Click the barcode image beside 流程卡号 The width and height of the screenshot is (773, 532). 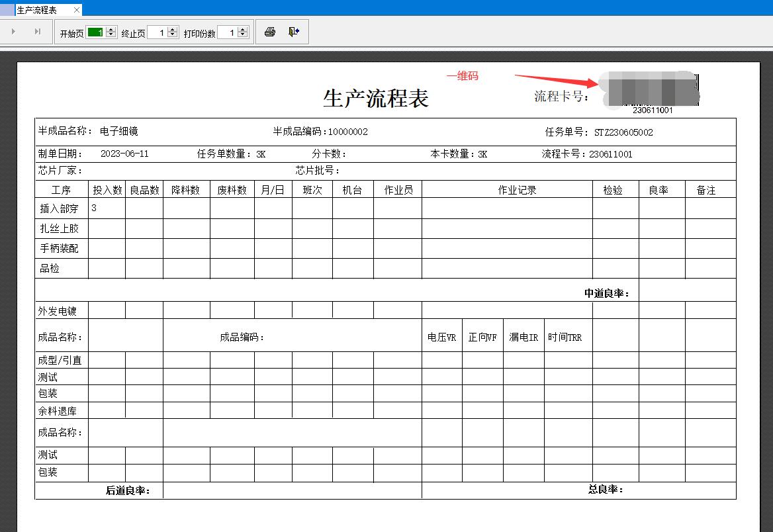point(649,91)
